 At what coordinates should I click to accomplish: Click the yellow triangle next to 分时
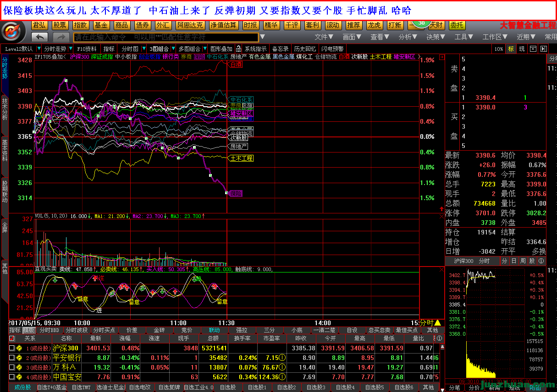point(437,323)
